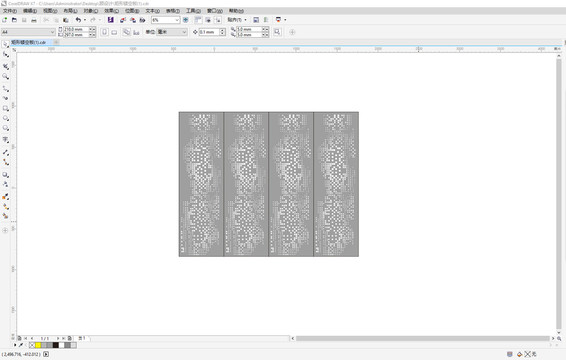Click the purple Search content icon
The width and height of the screenshot is (566, 360).
[111, 20]
